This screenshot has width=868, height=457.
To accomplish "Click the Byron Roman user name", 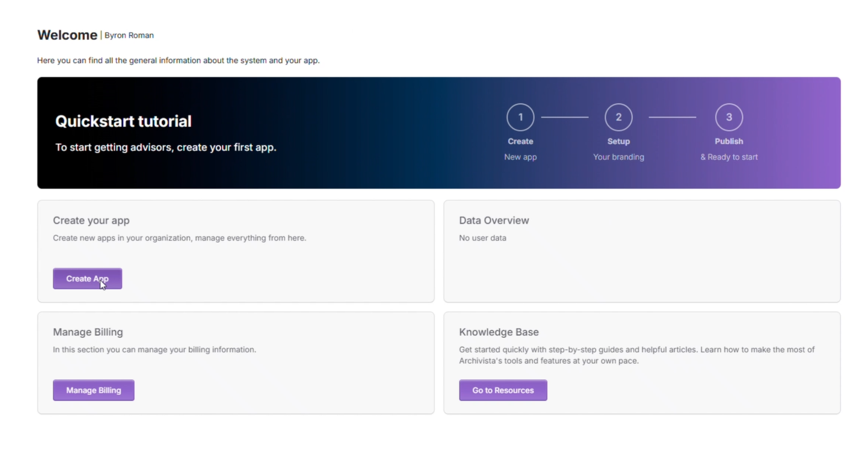I will (x=129, y=35).
